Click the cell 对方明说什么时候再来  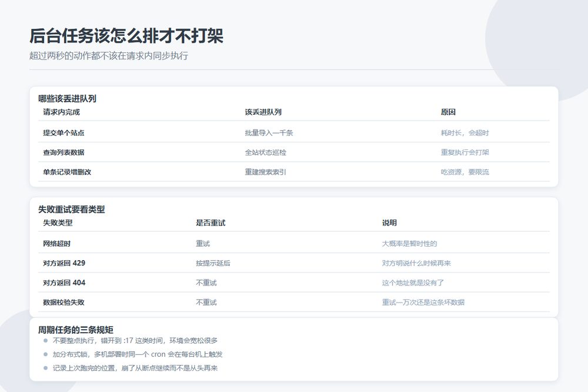coord(416,263)
